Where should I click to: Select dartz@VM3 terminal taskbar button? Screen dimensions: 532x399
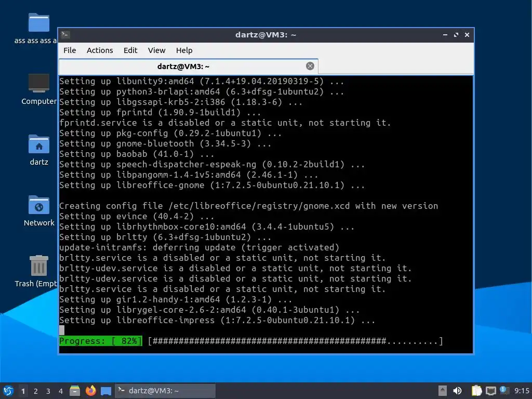coord(165,391)
